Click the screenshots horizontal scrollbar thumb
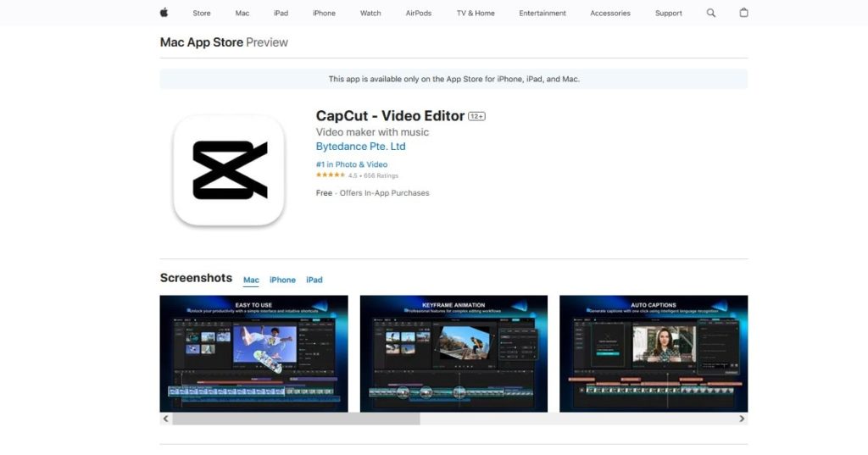This screenshot has width=868, height=455. 296,419
